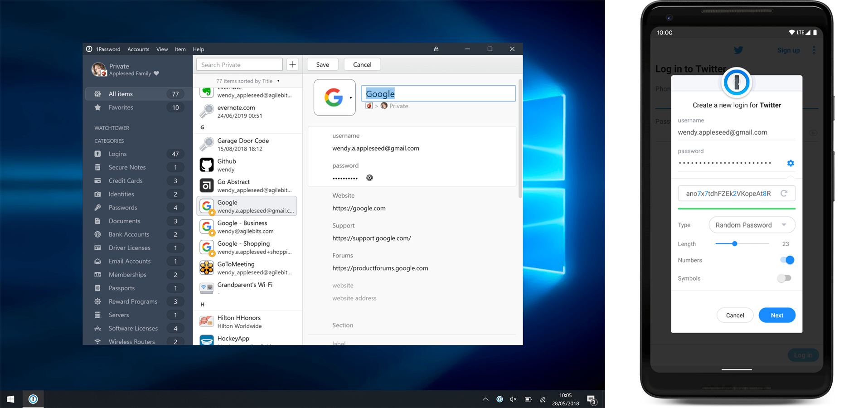Open password generator icon beside desktop password
This screenshot has height=408, width=868.
click(369, 178)
